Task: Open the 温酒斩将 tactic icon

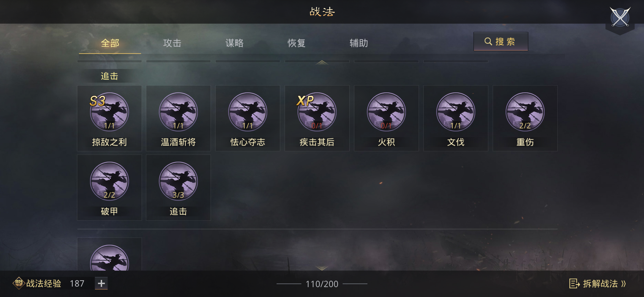Action: point(178,112)
